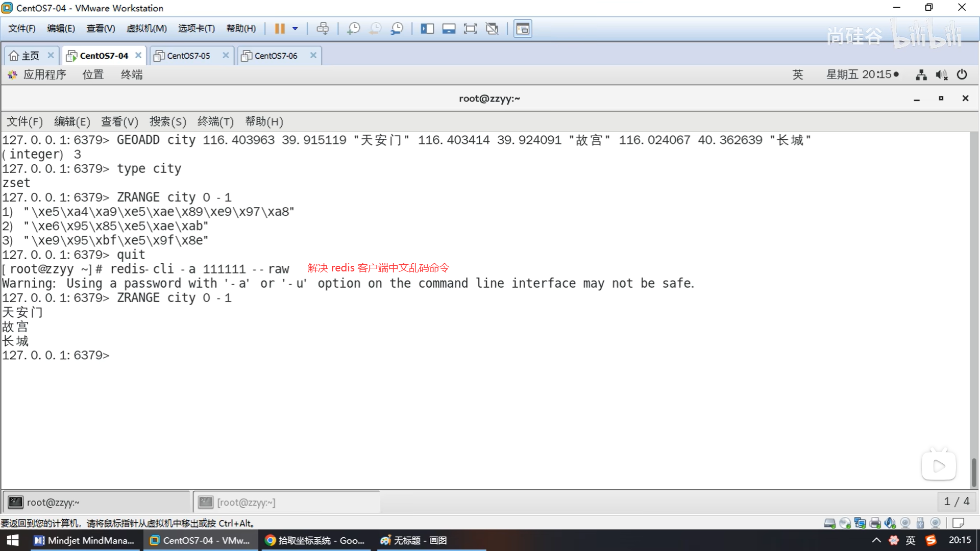The image size is (980, 551).
Task: Take a snapshot of this virtual machine
Action: (353, 29)
